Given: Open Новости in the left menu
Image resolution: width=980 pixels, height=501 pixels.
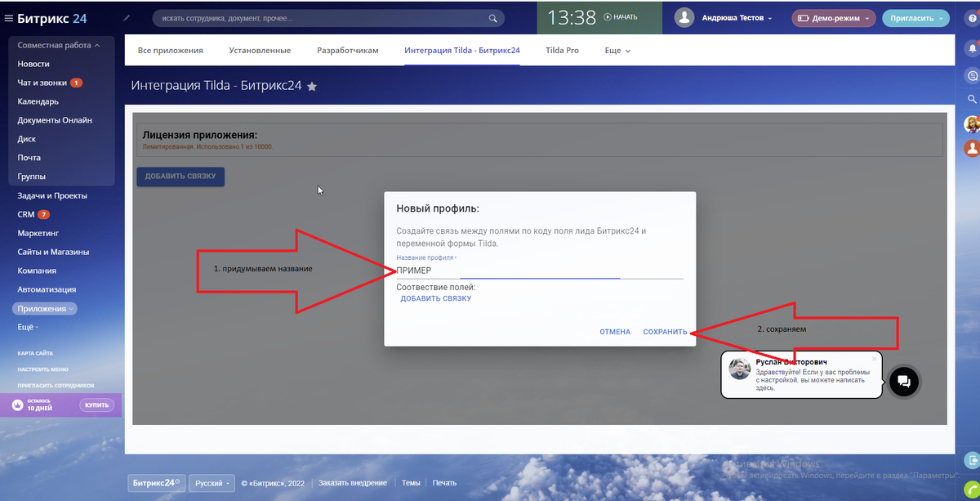Looking at the screenshot, I should click(33, 64).
